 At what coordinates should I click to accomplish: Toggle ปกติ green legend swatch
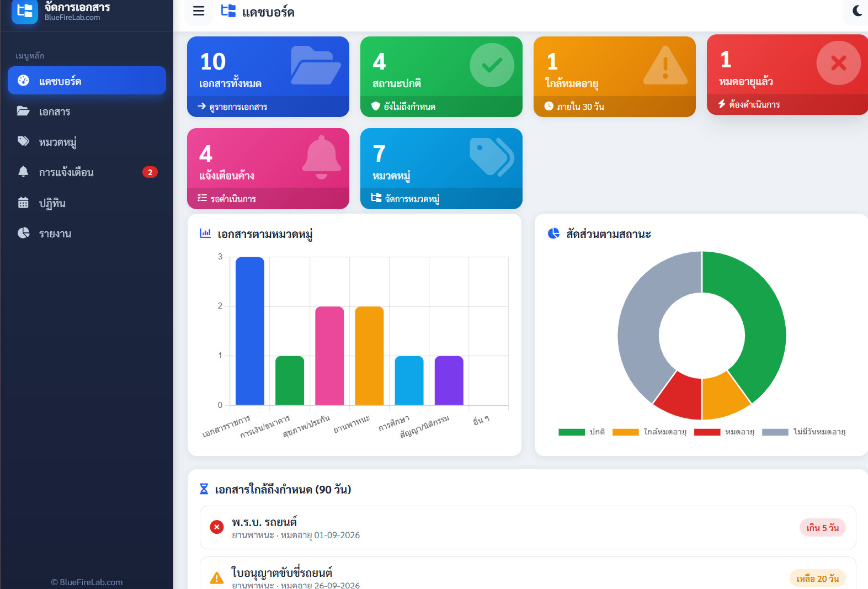572,432
